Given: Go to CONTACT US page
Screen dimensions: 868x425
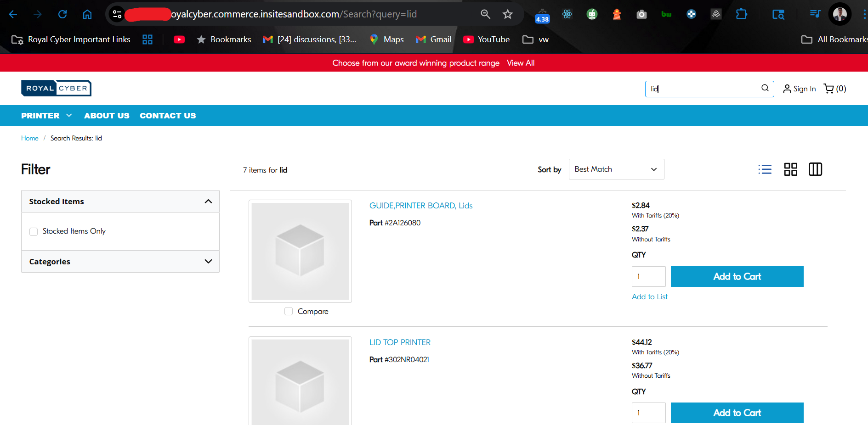Looking at the screenshot, I should (168, 116).
